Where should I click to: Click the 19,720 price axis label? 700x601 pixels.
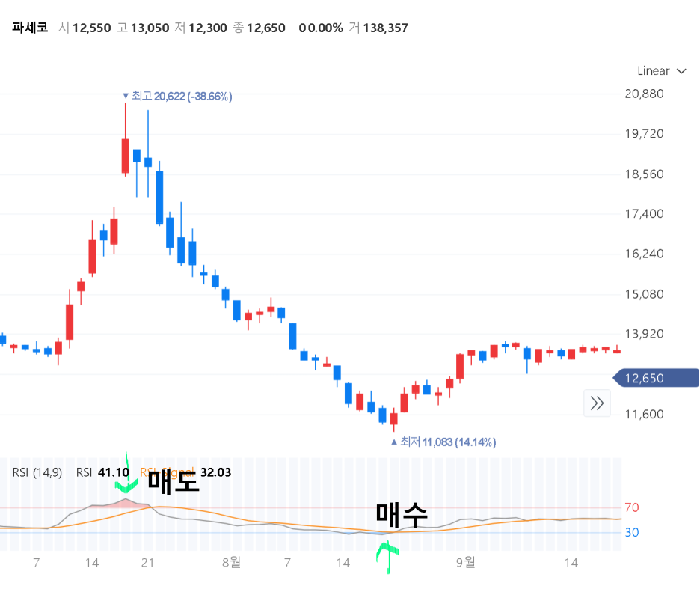point(644,134)
